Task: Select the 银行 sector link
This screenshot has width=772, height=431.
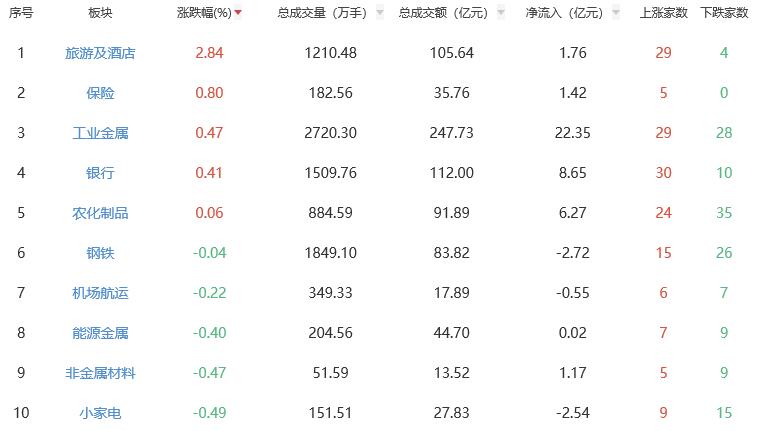Action: pos(100,173)
